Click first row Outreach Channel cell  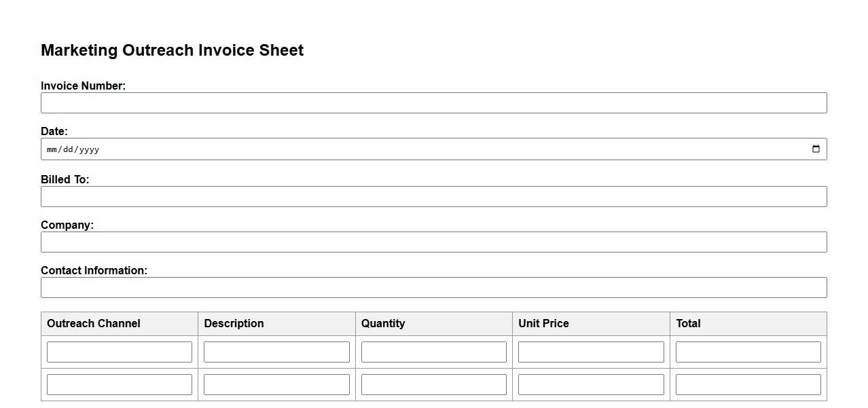[x=120, y=352]
